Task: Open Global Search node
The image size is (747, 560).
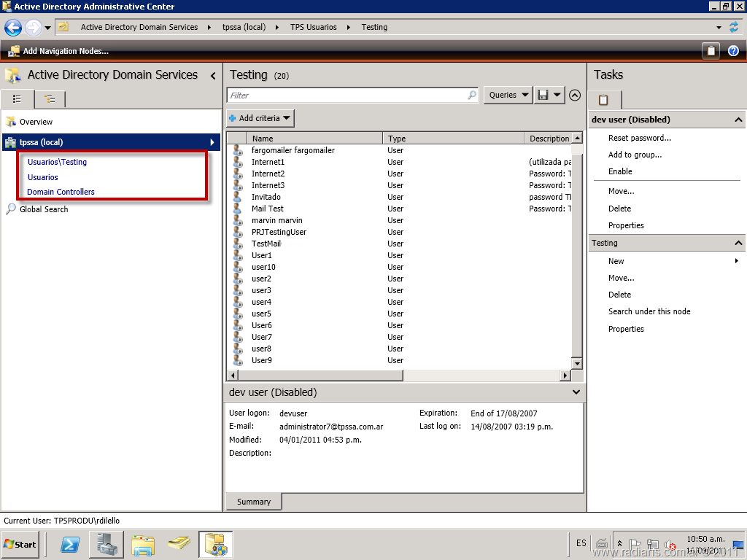Action: click(x=44, y=209)
